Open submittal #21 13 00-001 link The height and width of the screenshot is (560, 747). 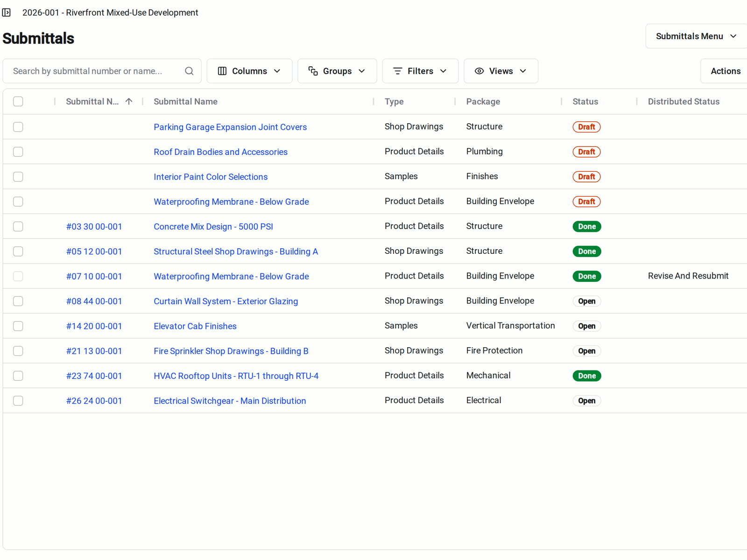click(94, 351)
